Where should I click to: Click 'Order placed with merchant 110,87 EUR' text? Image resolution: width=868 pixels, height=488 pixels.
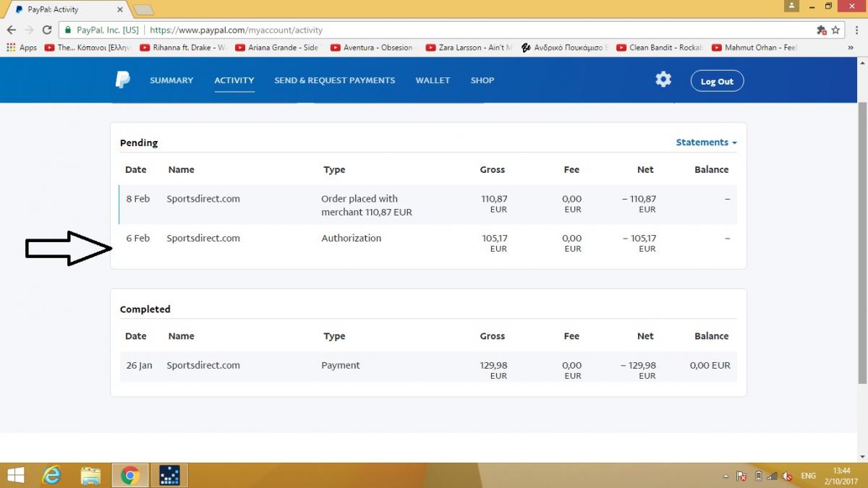(x=367, y=205)
